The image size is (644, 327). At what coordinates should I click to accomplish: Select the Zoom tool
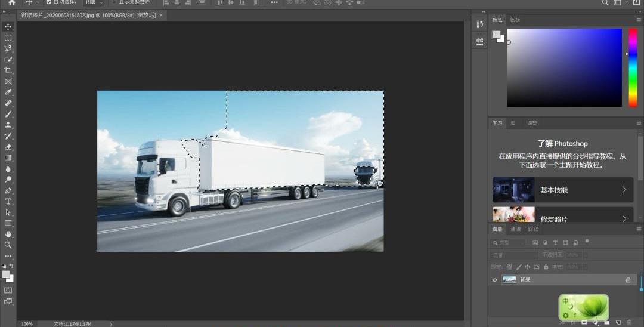click(8, 245)
